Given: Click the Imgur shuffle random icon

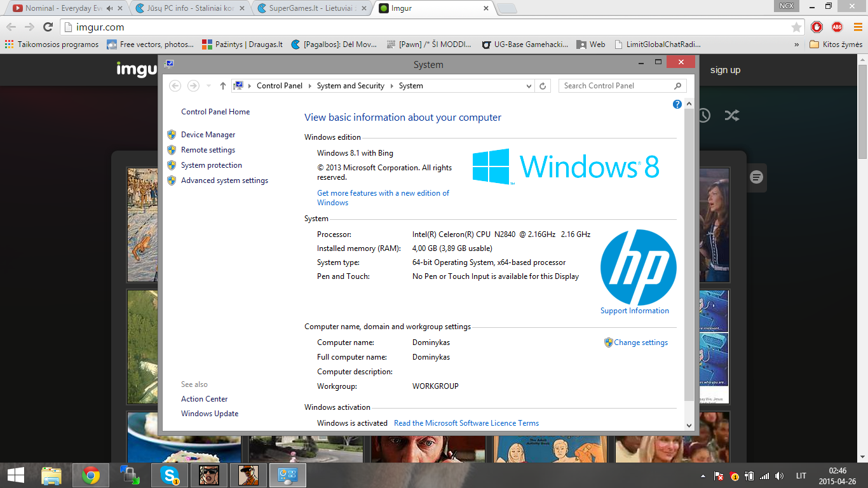Looking at the screenshot, I should tap(731, 115).
